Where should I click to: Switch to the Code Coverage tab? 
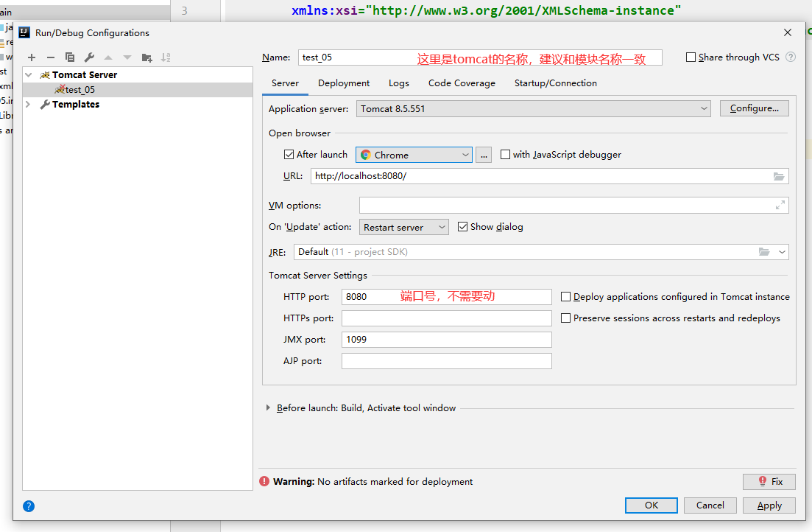point(462,83)
